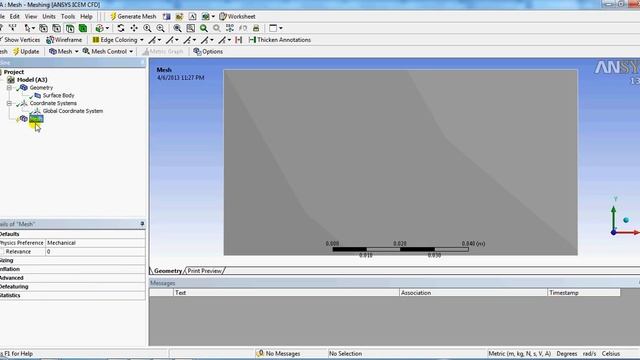Screen dimensions: 640x360
Task: Open the image capture dropdown near Worksheet
Action: coord(213,17)
